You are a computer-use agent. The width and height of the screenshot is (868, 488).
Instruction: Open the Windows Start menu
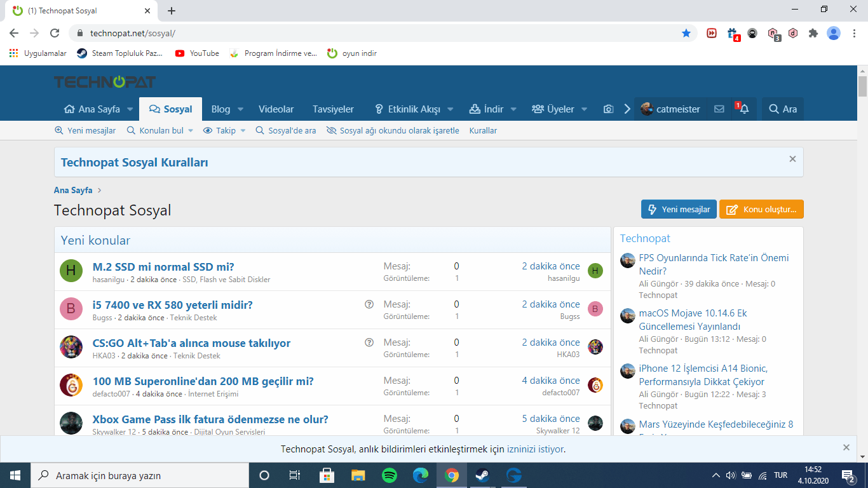[15, 475]
